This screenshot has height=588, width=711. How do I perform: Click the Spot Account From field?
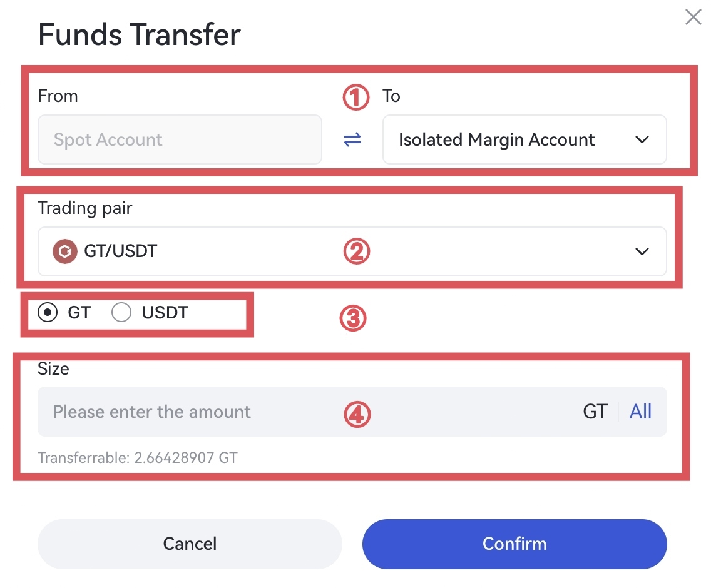tap(180, 139)
